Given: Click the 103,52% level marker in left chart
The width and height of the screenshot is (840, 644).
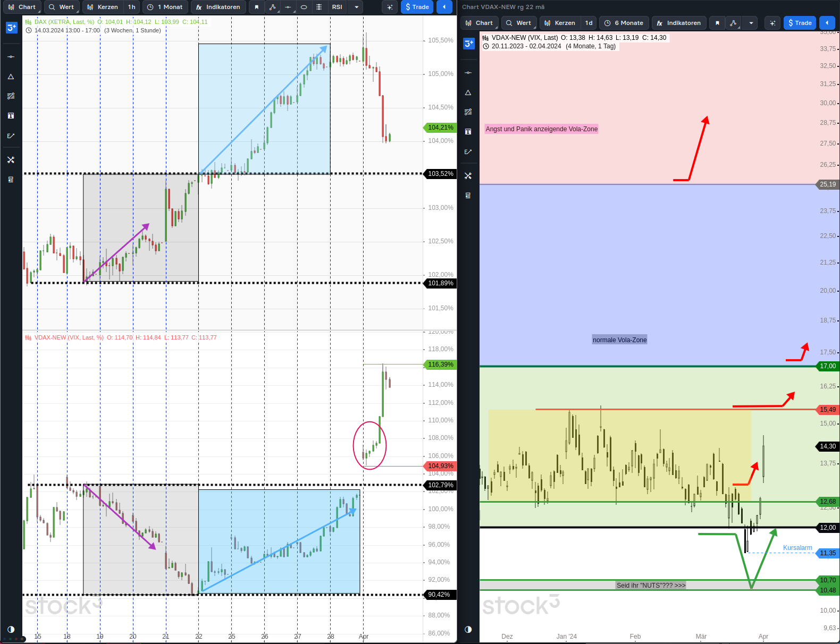Looking at the screenshot, I should coord(441,174).
